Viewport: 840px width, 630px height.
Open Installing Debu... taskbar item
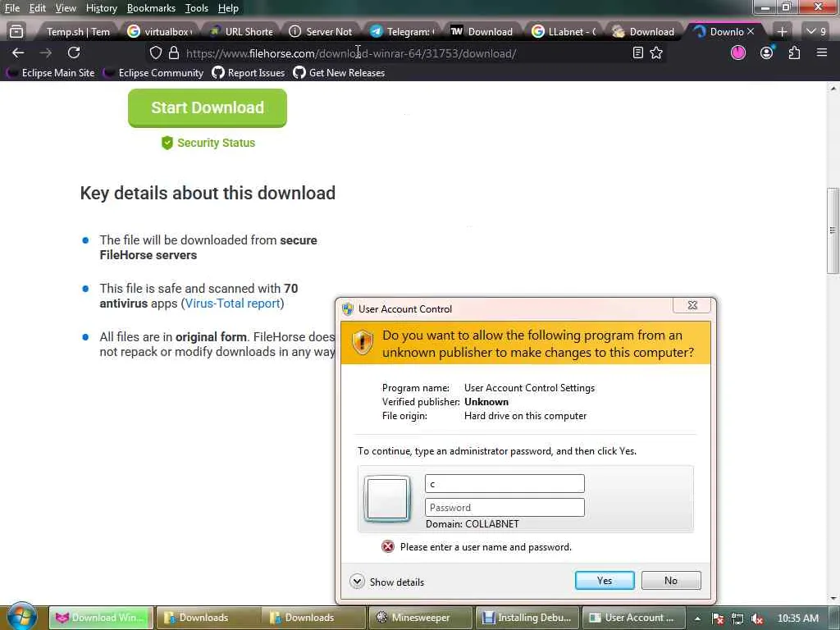click(527, 618)
